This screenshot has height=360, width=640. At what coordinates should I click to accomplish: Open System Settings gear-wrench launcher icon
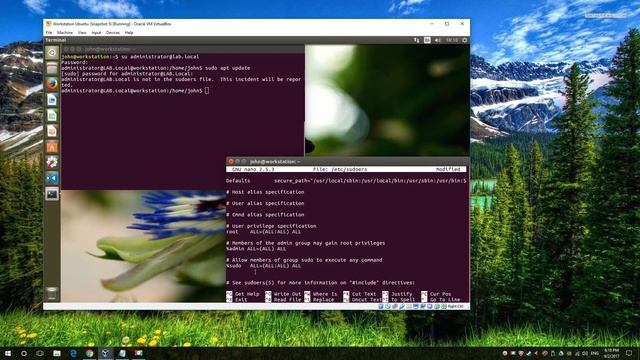pos(52,162)
